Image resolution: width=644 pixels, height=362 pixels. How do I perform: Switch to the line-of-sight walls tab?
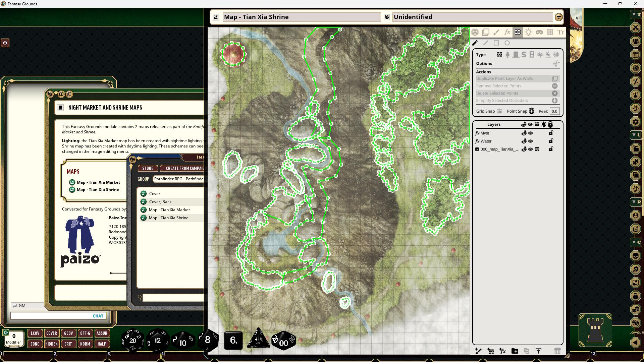click(x=518, y=32)
